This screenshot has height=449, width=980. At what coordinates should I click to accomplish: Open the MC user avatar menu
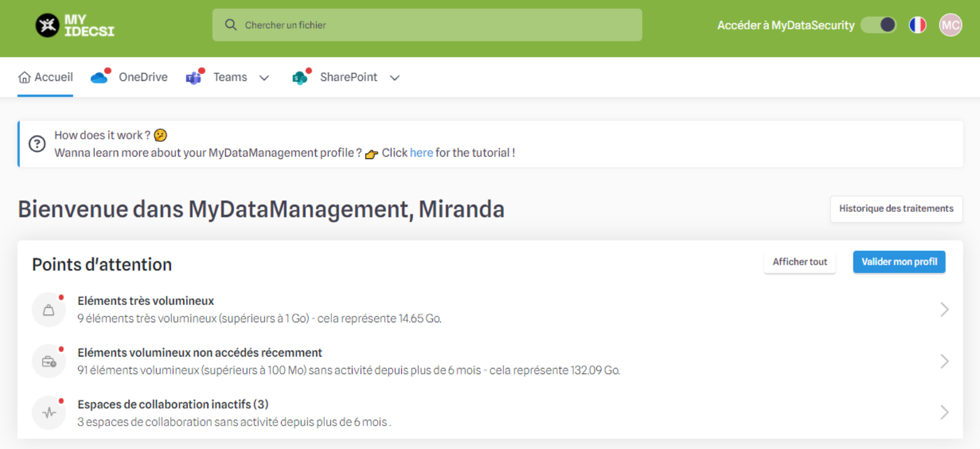(951, 25)
